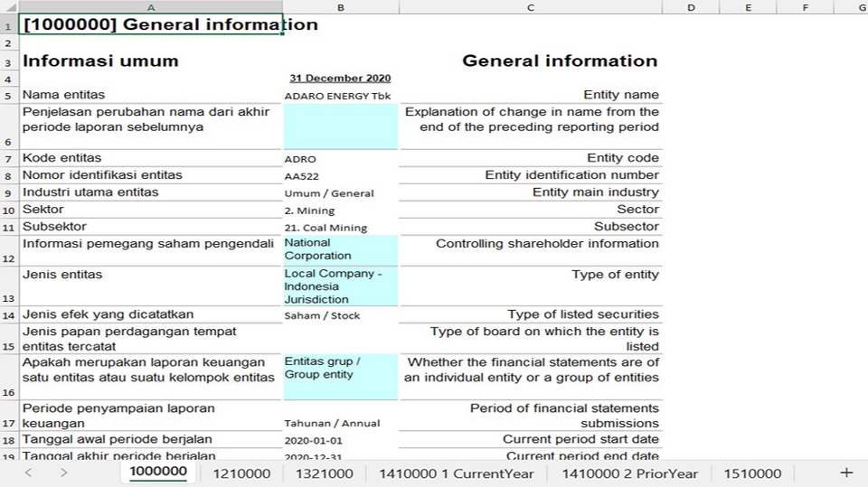Click the '[1000000] General information' title cell
Screen dimensions: 868x487
point(151,25)
